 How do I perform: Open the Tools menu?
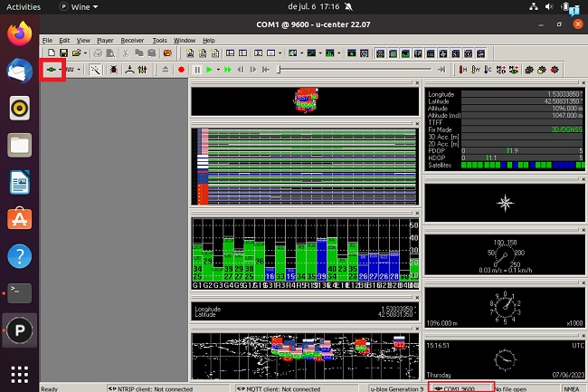[159, 41]
